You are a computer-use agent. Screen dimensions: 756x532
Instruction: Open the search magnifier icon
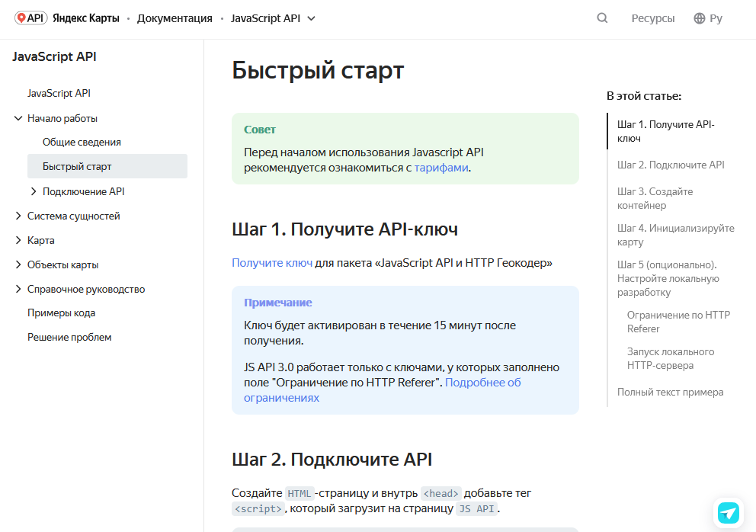(602, 18)
